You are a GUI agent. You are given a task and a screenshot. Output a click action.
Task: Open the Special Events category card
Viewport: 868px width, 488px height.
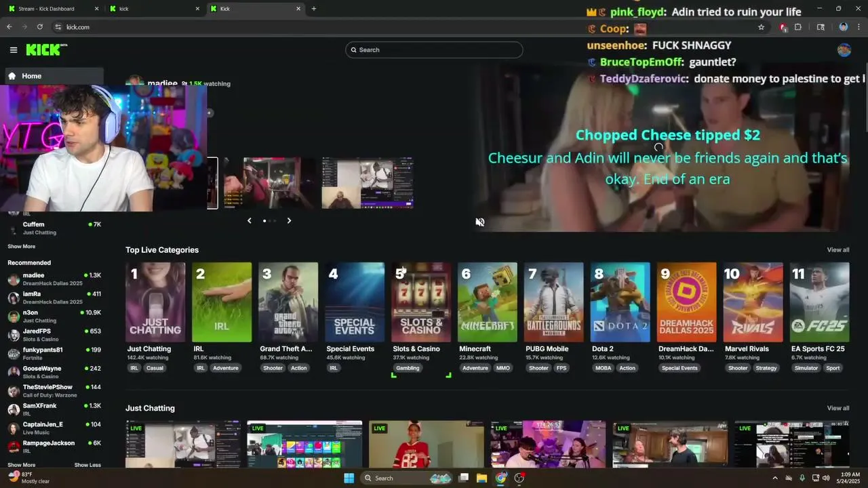click(x=355, y=302)
